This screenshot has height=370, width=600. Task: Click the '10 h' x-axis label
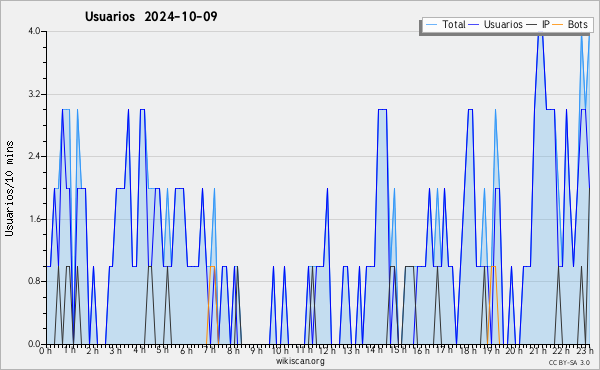click(x=280, y=351)
